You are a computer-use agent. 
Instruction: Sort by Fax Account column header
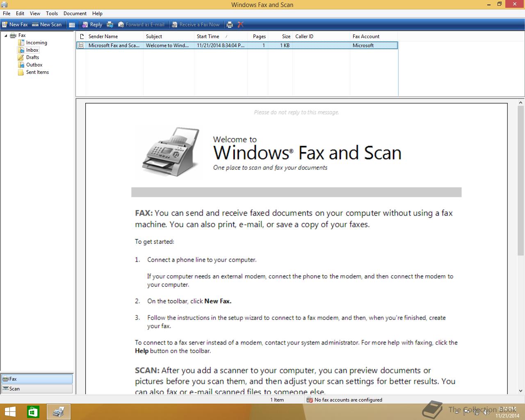pos(374,37)
